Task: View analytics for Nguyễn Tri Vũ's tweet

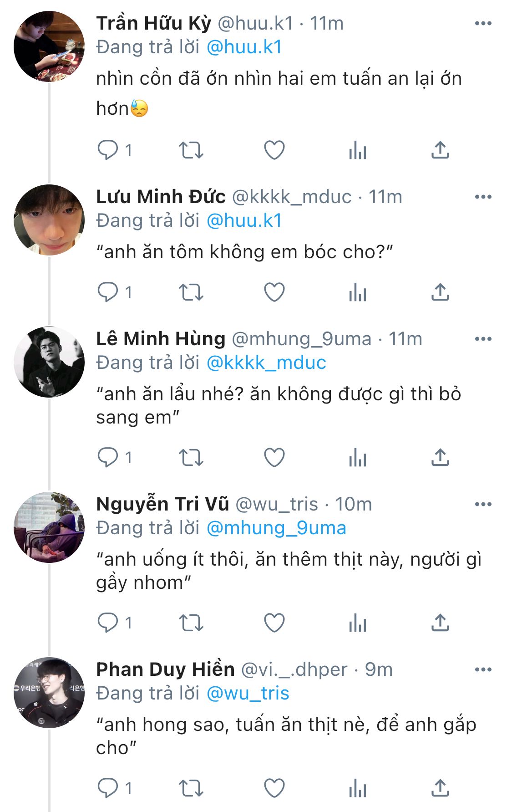Action: pyautogui.click(x=357, y=623)
